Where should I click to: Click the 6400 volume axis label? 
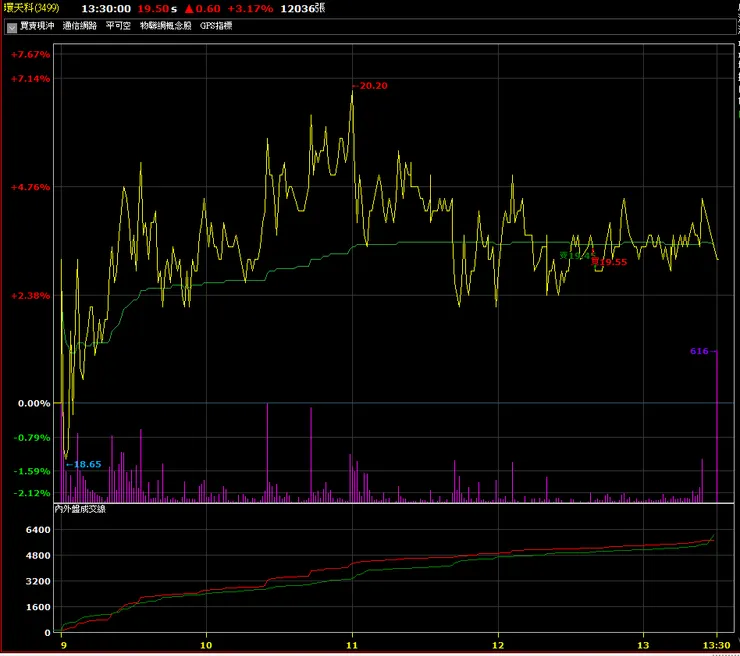click(x=38, y=530)
